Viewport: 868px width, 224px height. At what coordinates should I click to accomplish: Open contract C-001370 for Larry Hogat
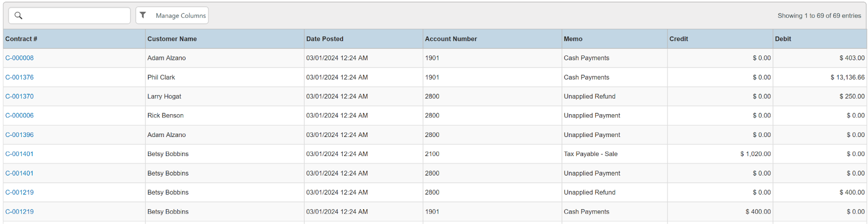[20, 96]
